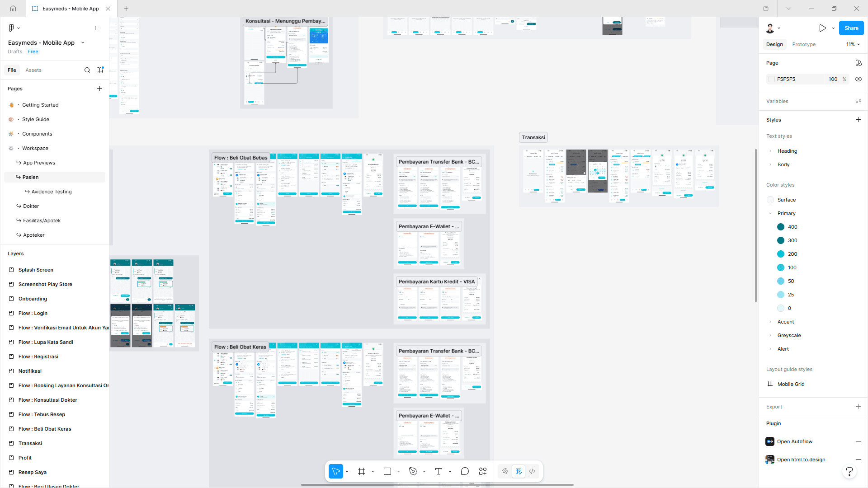Open the Assets tab

coord(33,70)
